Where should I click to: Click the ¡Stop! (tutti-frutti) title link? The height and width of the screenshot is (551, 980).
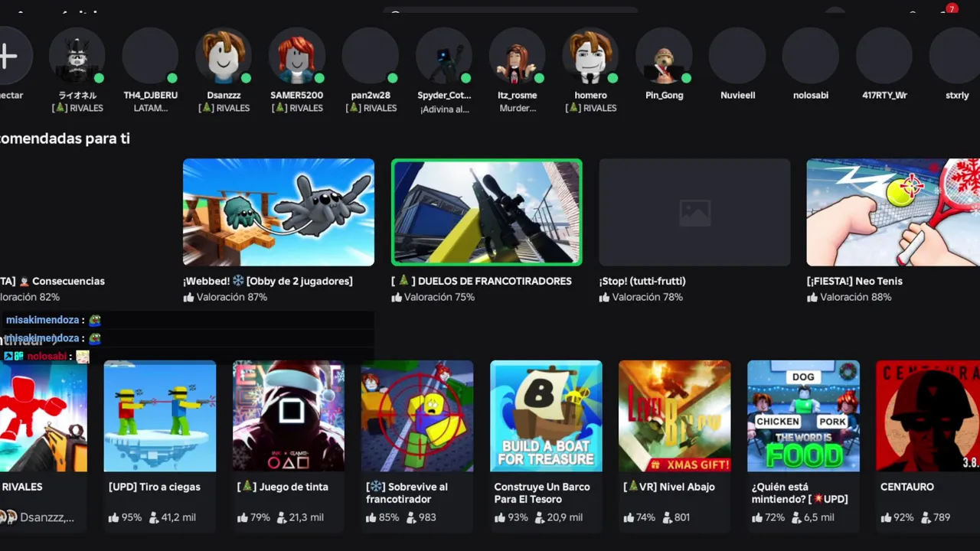(x=642, y=281)
